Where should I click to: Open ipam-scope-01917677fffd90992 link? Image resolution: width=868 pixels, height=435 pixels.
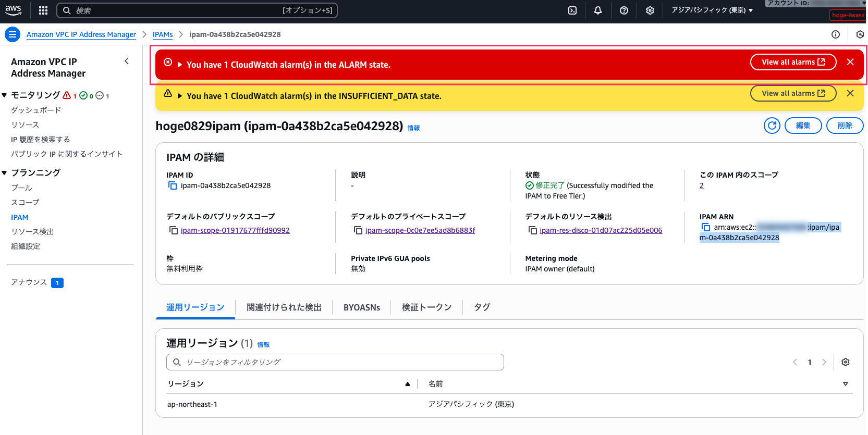pos(235,230)
